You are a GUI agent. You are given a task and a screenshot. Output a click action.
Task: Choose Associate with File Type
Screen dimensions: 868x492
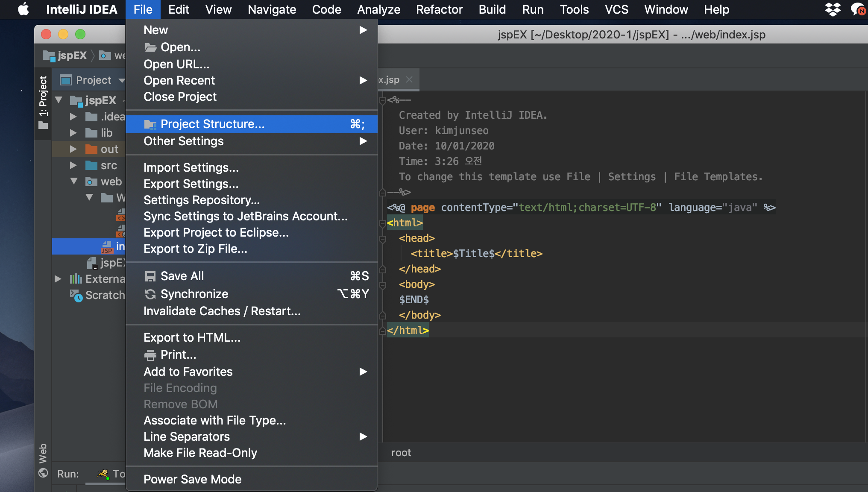pyautogui.click(x=252, y=420)
